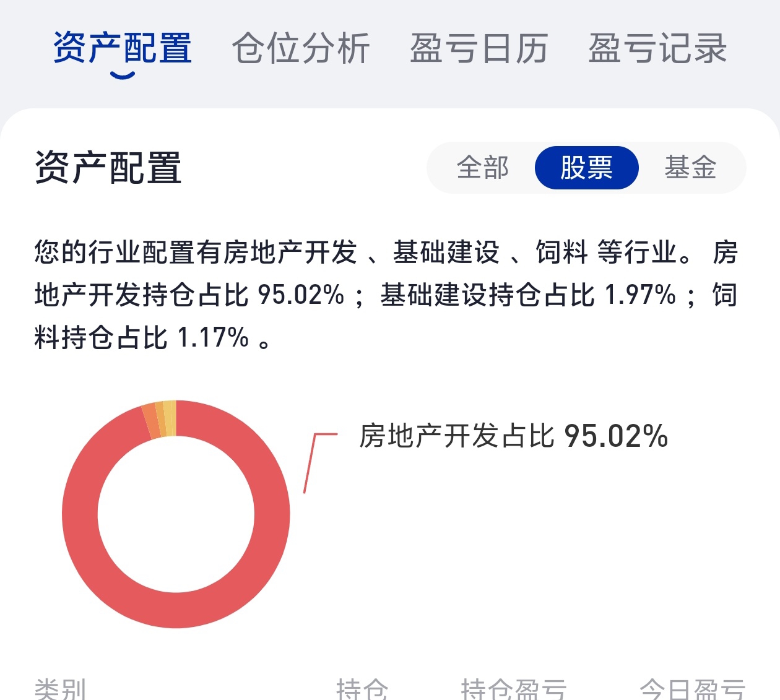Screen dimensions: 780x700
Task: Tap the thin light-orange middle donut slice
Action: (x=161, y=420)
